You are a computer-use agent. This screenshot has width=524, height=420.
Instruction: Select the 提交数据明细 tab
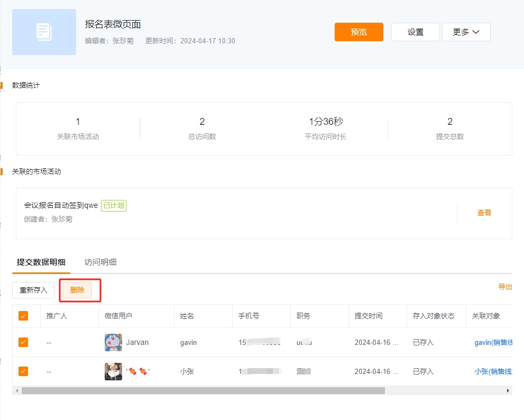click(x=41, y=261)
